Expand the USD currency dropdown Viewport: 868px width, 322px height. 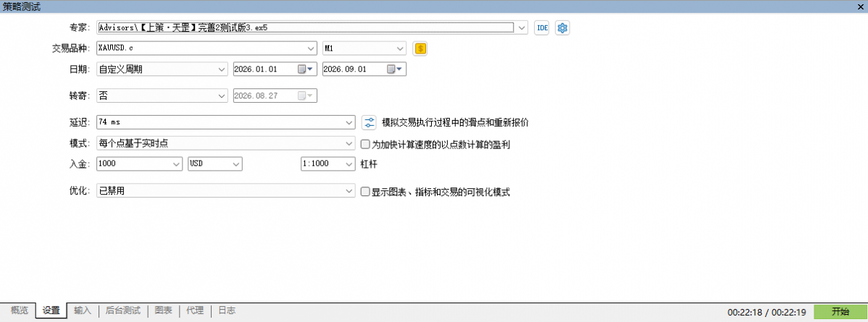click(237, 164)
